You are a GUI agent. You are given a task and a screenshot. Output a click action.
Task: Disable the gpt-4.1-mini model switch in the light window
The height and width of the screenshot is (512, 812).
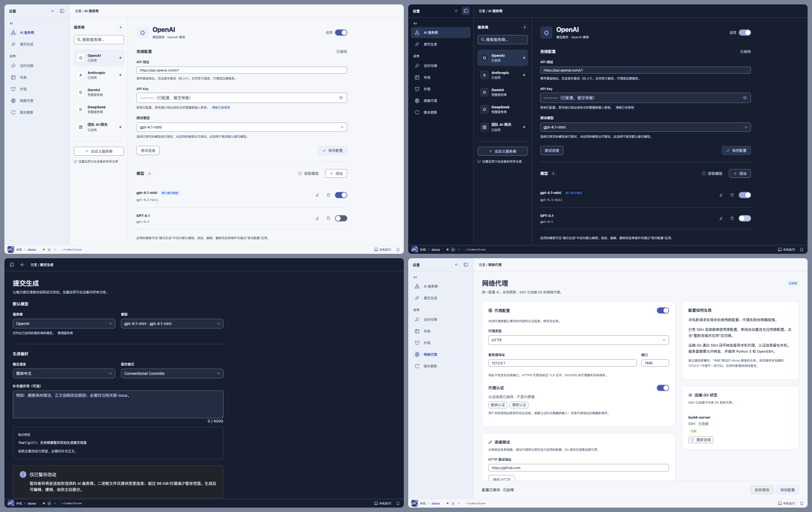341,195
